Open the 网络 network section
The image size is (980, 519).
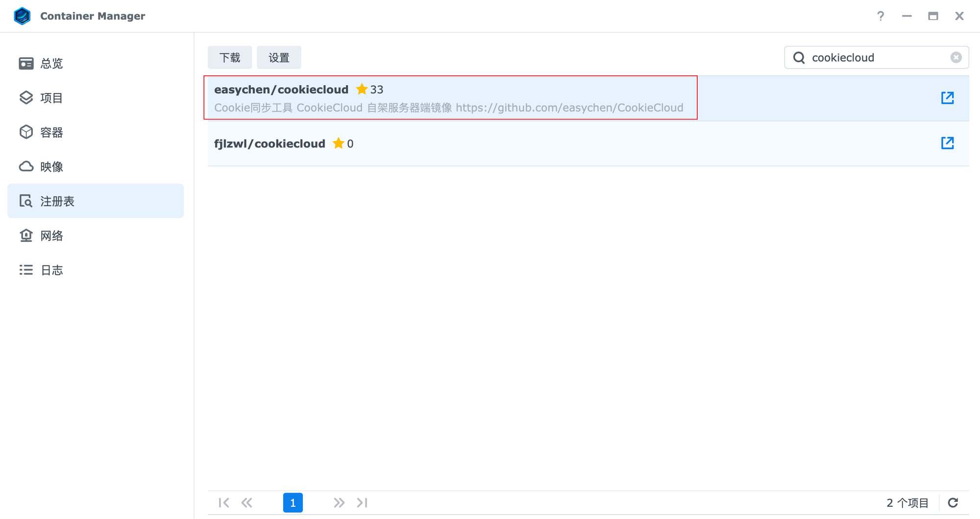[51, 236]
